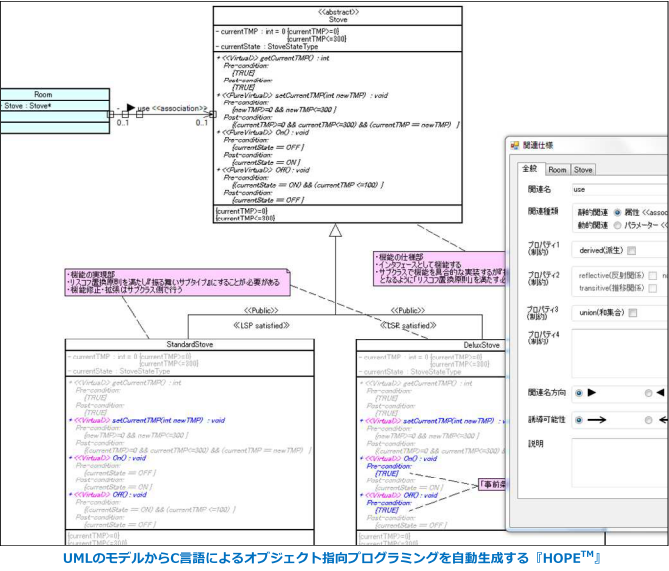Click [TRUE] pre-condition under DeluxStove Off()
669x571 pixels.
point(387,510)
